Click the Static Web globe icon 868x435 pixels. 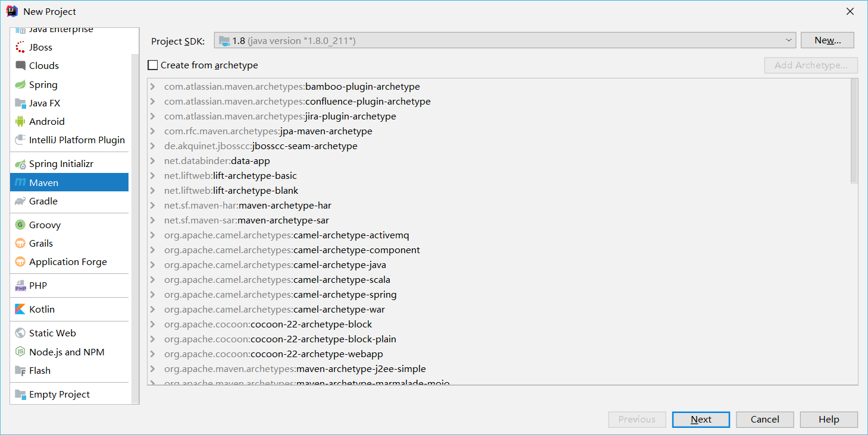coord(20,333)
